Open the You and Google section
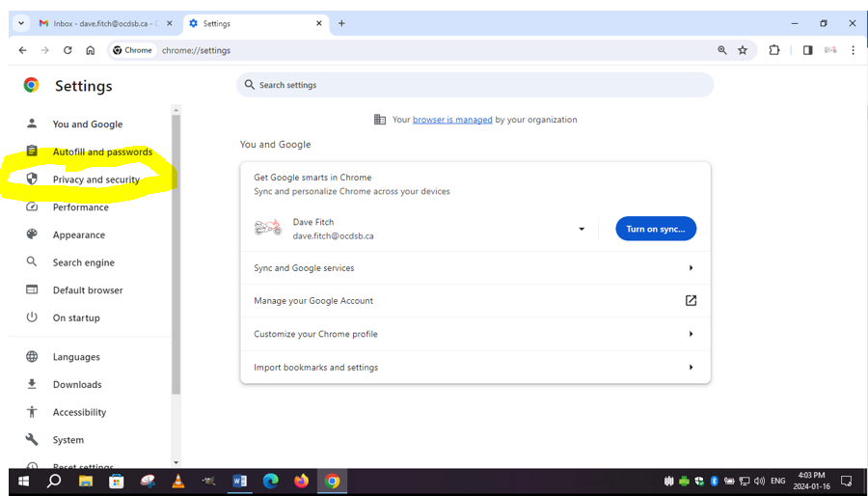 pyautogui.click(x=88, y=124)
